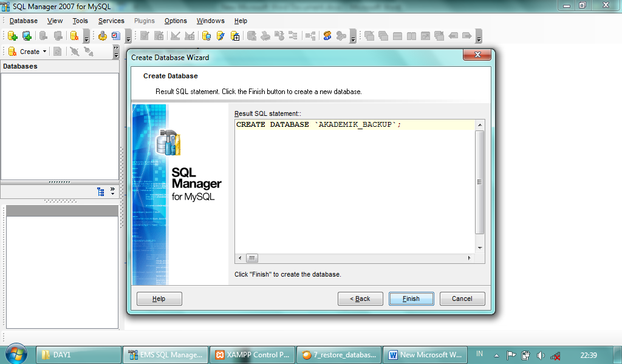Click the network status tray icon

click(555, 356)
